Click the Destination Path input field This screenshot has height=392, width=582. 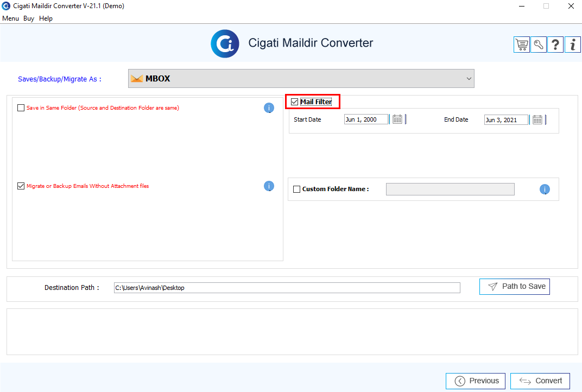(287, 288)
